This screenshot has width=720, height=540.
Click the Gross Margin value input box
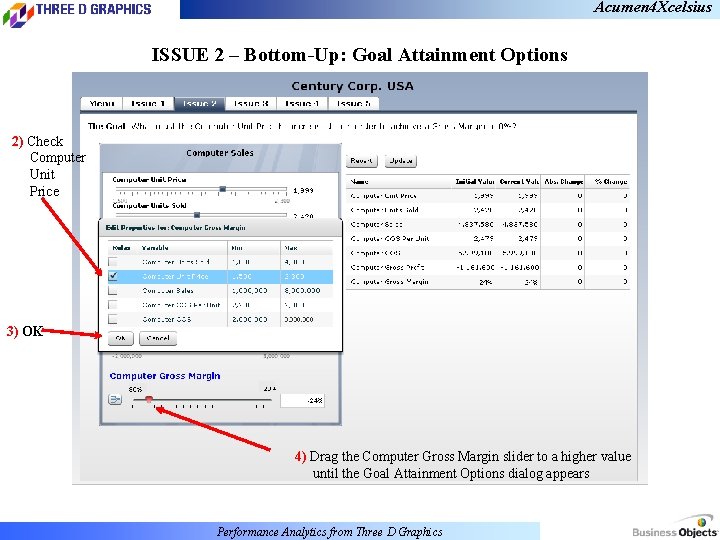coord(303,400)
